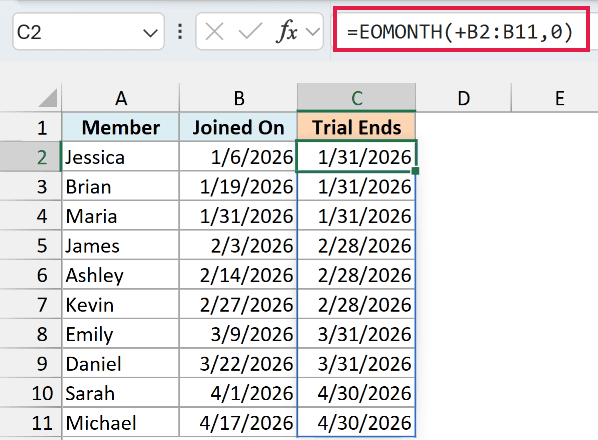Click the Name Box showing C2

point(88,32)
